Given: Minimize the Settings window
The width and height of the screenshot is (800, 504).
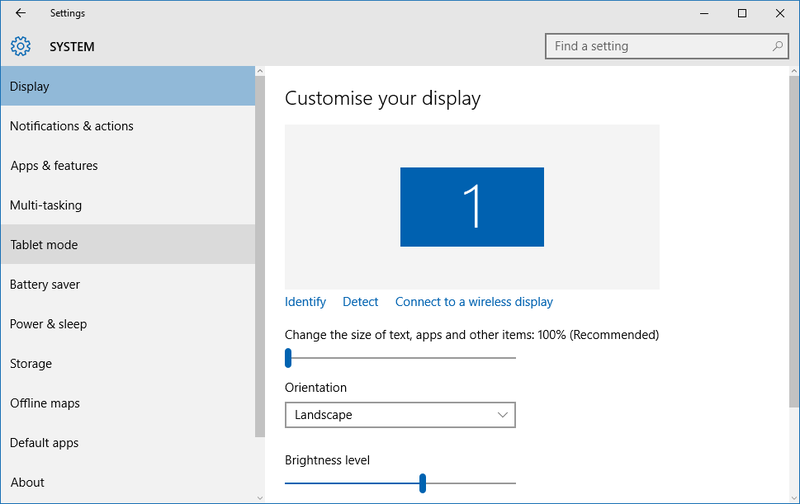Looking at the screenshot, I should [x=705, y=13].
